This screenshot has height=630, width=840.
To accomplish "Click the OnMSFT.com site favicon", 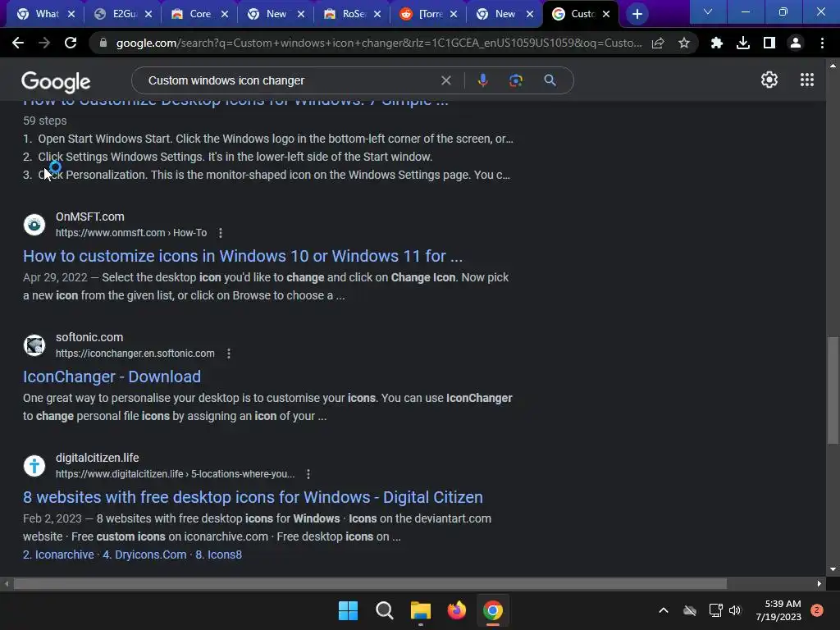I will point(34,225).
